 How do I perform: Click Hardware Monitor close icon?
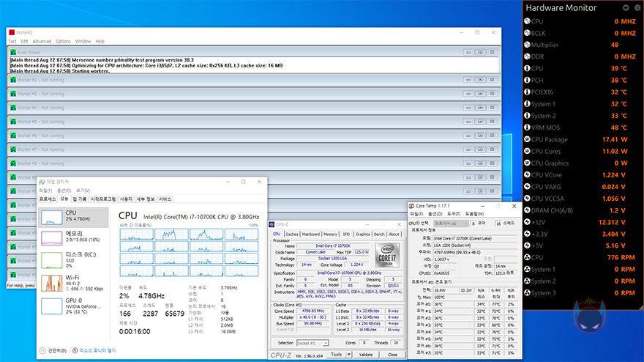click(638, 7)
